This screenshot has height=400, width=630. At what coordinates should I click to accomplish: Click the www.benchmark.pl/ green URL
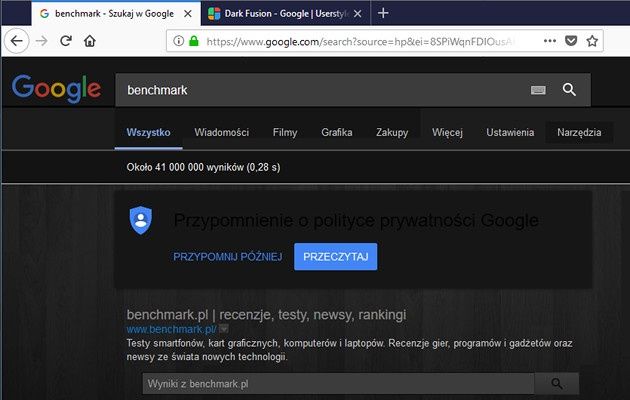(172, 329)
